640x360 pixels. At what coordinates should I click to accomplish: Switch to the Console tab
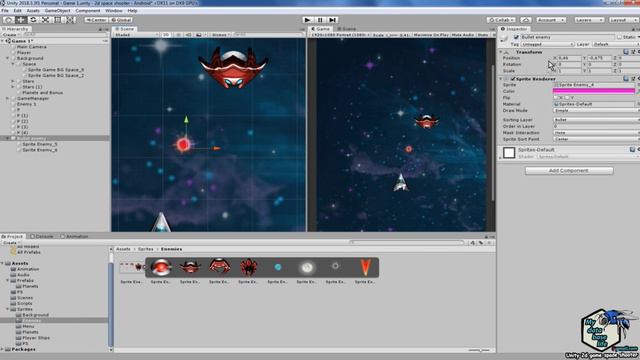[x=42, y=236]
